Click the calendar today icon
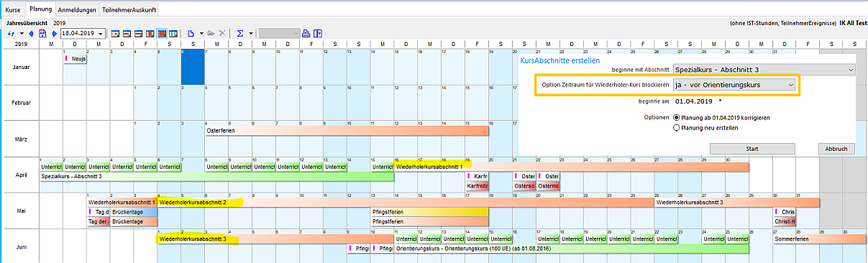The width and height of the screenshot is (868, 263). [42, 34]
